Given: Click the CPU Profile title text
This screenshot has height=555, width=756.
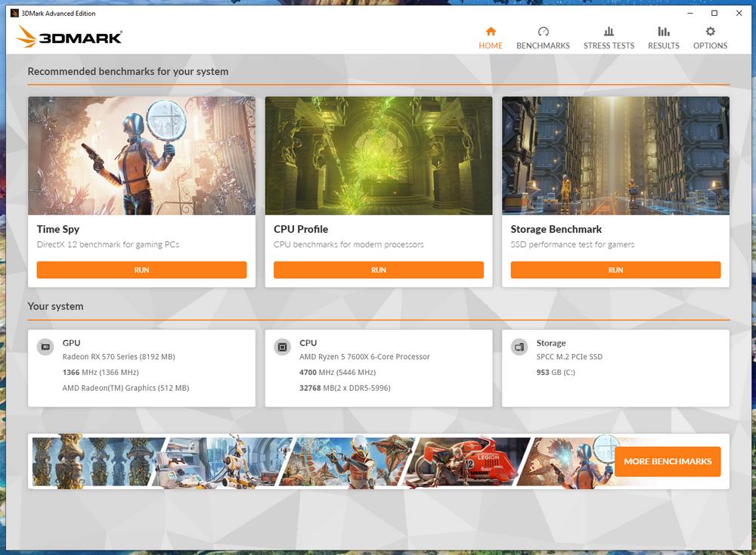Looking at the screenshot, I should point(301,230).
